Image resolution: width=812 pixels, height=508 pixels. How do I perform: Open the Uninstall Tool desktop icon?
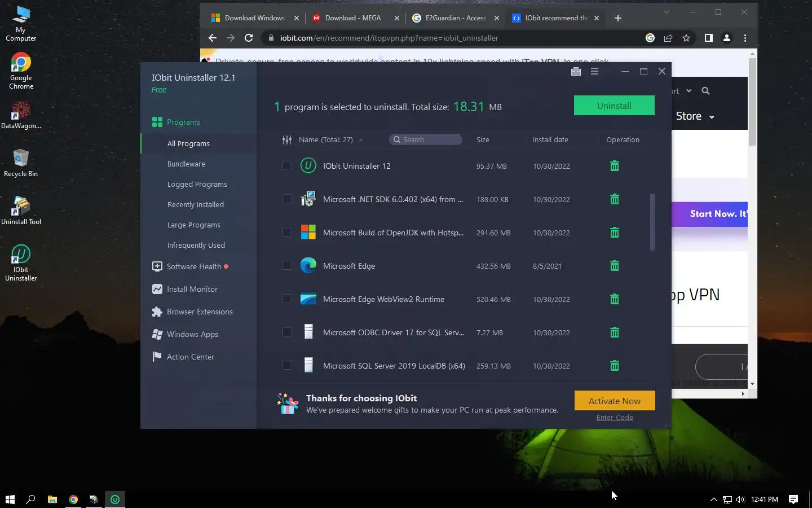(21, 211)
